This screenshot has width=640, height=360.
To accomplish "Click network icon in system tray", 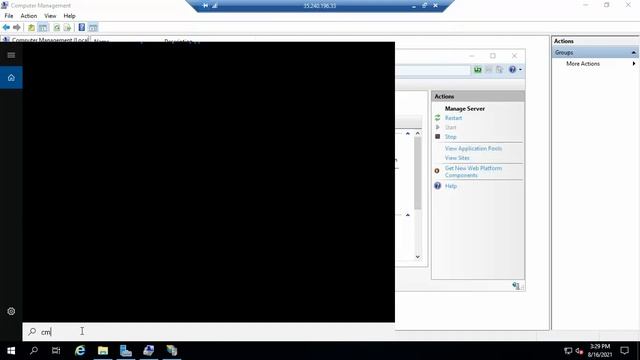I will click(568, 351).
